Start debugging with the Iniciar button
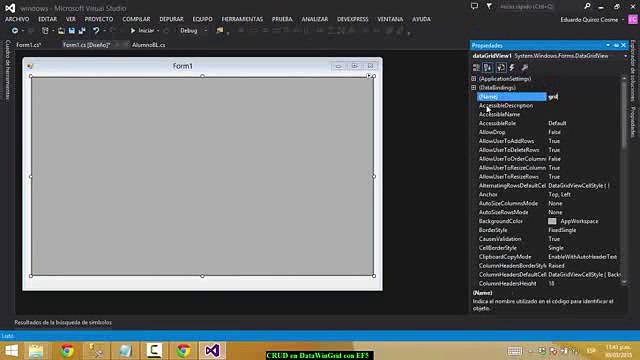 [x=142, y=31]
